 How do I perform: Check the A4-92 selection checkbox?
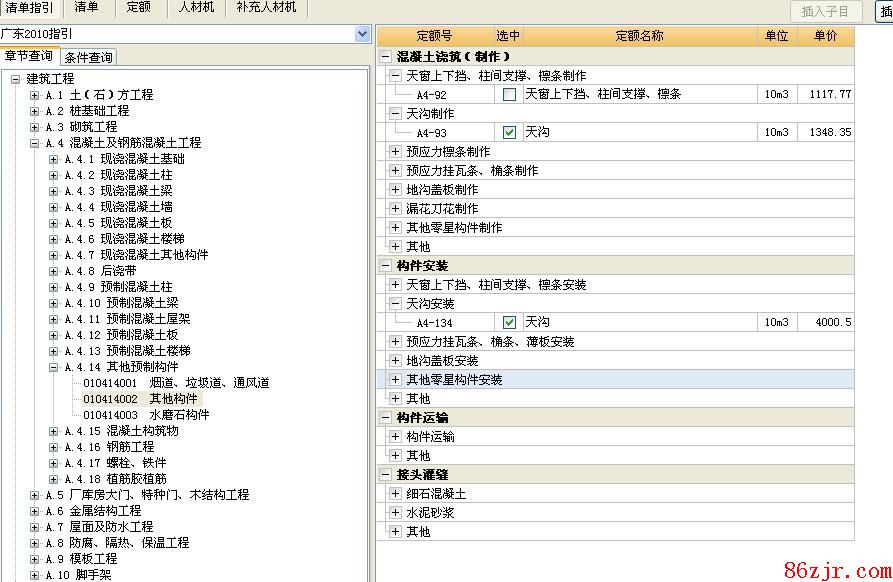(510, 94)
